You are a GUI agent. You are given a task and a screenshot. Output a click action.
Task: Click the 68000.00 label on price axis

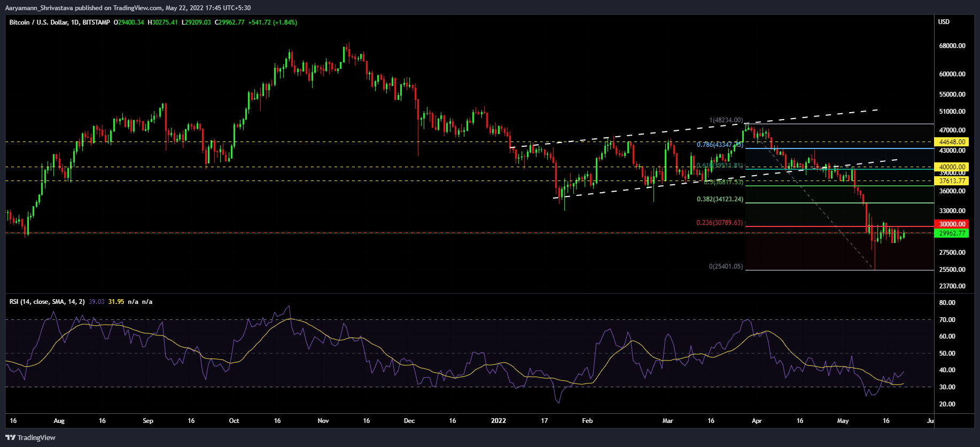(952, 46)
